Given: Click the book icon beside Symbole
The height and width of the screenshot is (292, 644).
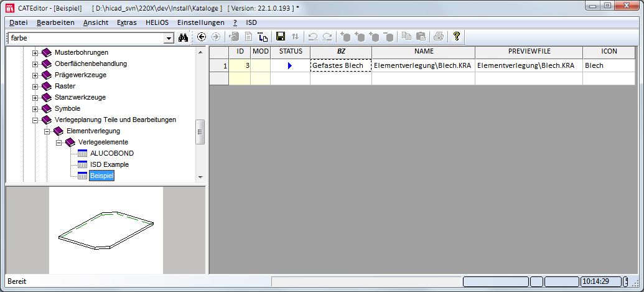Looking at the screenshot, I should click(x=47, y=108).
